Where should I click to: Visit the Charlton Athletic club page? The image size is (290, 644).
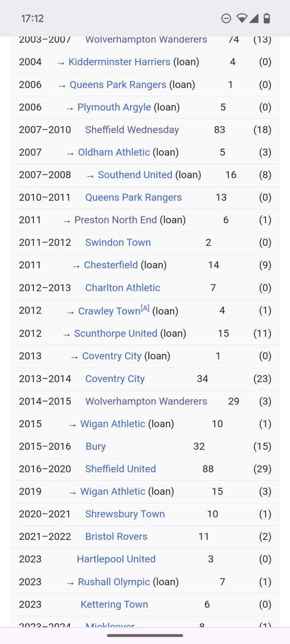123,288
